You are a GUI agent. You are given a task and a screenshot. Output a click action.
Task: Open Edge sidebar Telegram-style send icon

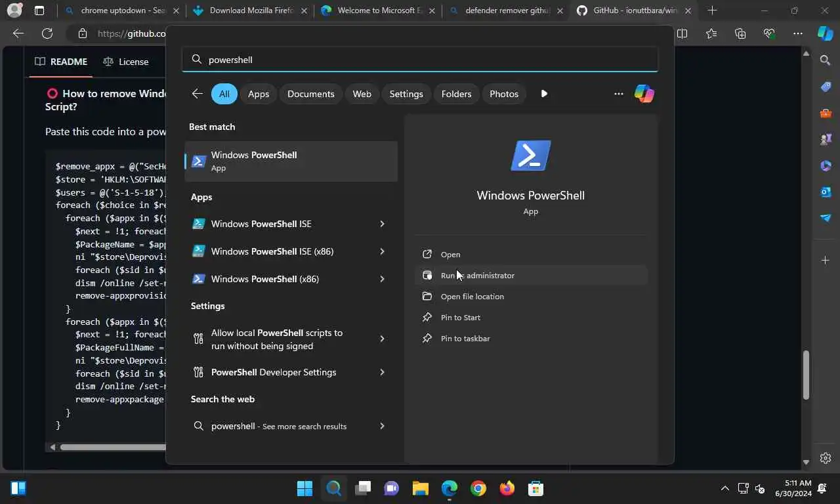826,218
